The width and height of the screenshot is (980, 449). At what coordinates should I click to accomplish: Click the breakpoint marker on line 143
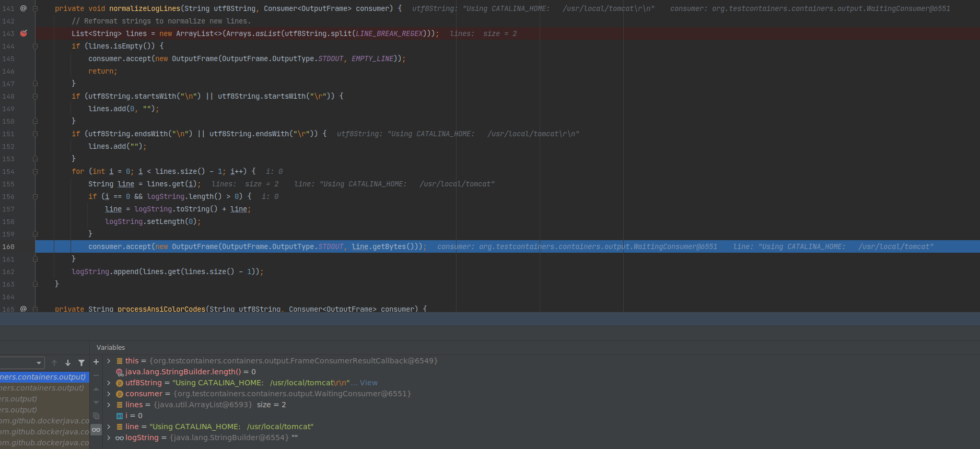24,33
